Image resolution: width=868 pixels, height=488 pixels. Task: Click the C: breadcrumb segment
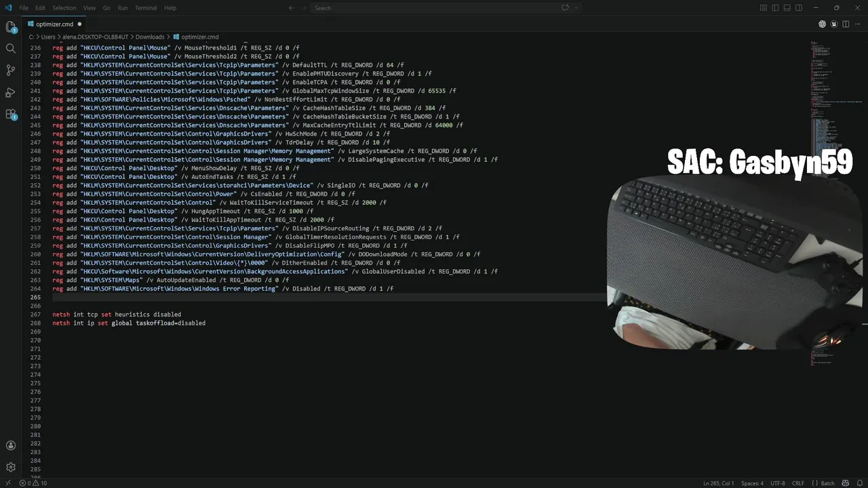tap(31, 37)
